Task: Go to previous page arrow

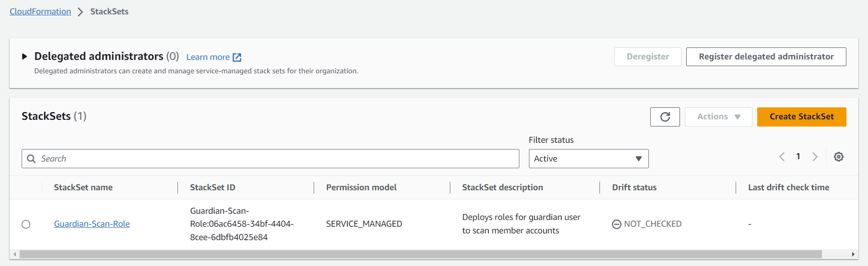Action: (782, 157)
